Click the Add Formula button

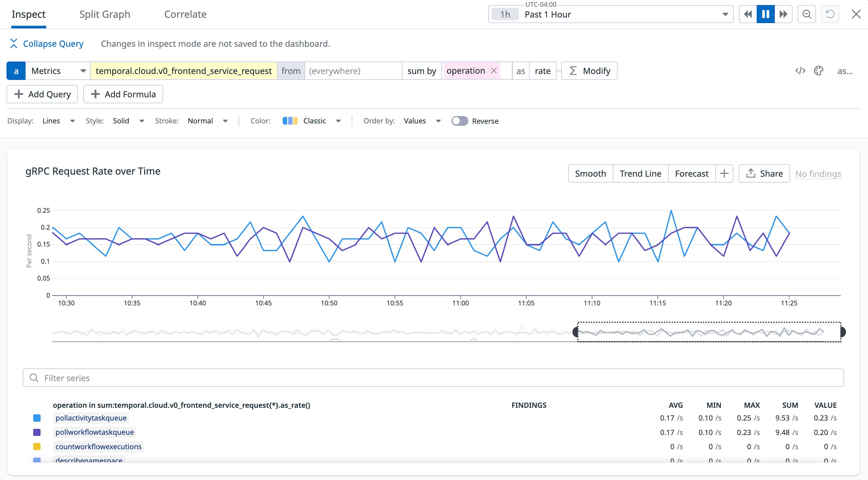[123, 94]
